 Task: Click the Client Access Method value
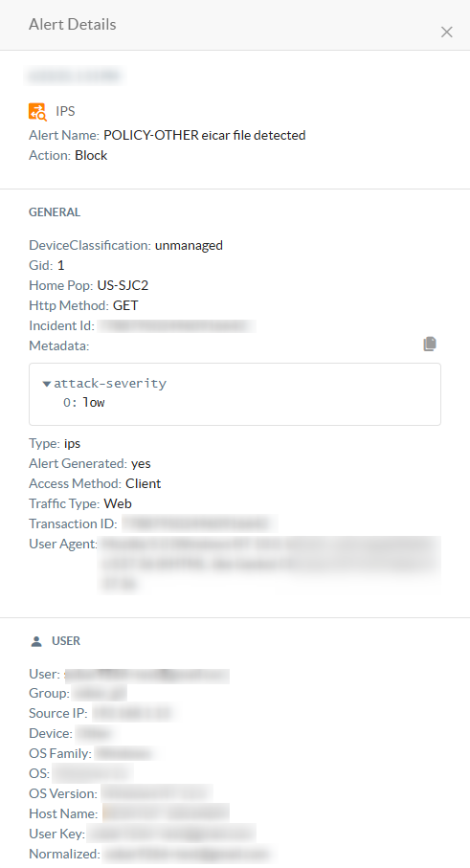point(144,483)
